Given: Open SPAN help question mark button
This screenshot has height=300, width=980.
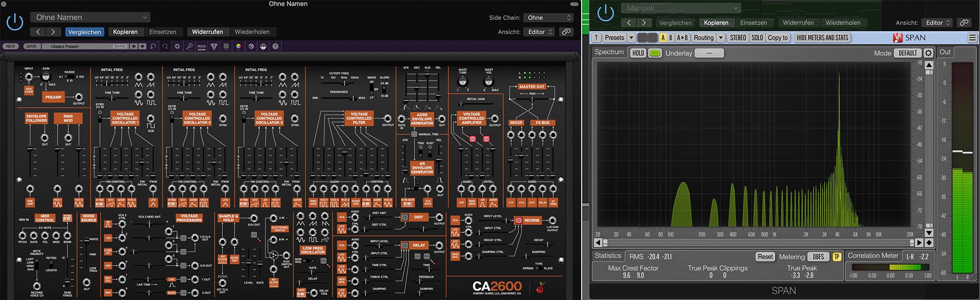Looking at the screenshot, I should pyautogui.click(x=596, y=38).
